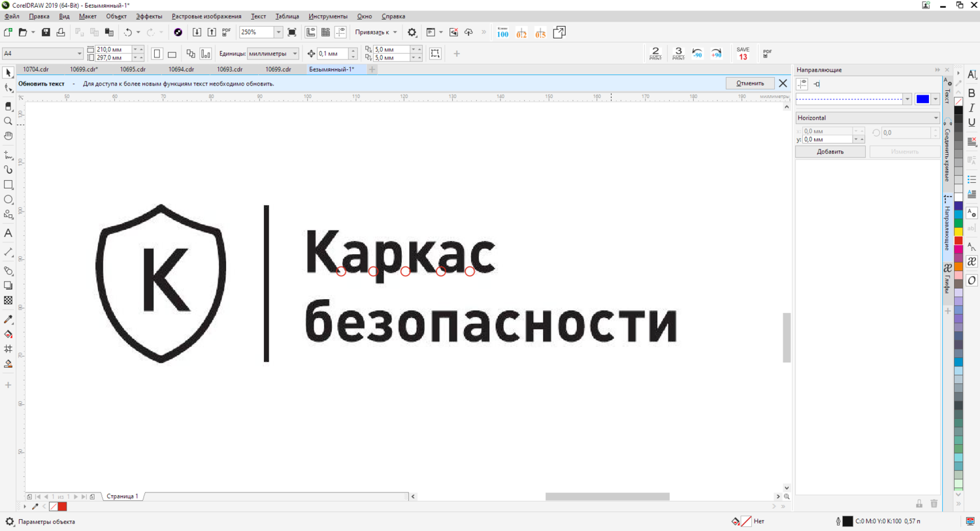This screenshot has height=531, width=980.
Task: Toggle guideline visibility eye in docker
Action: coord(802,84)
